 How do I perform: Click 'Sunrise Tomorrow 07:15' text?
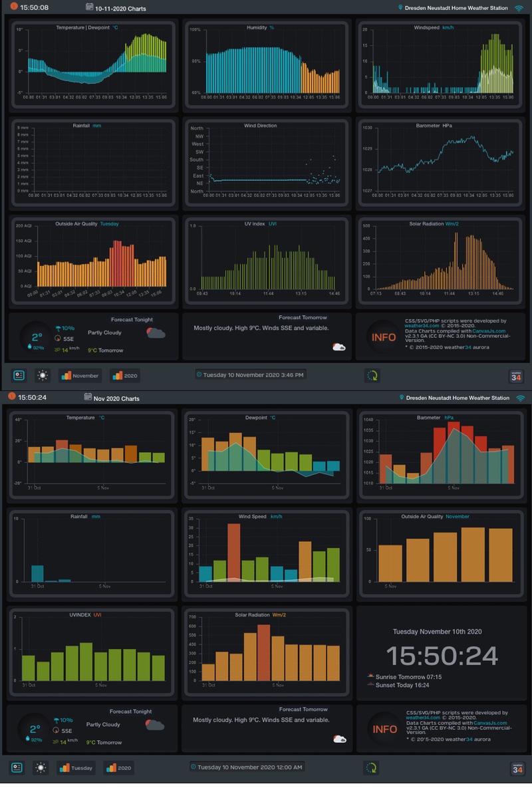[408, 676]
